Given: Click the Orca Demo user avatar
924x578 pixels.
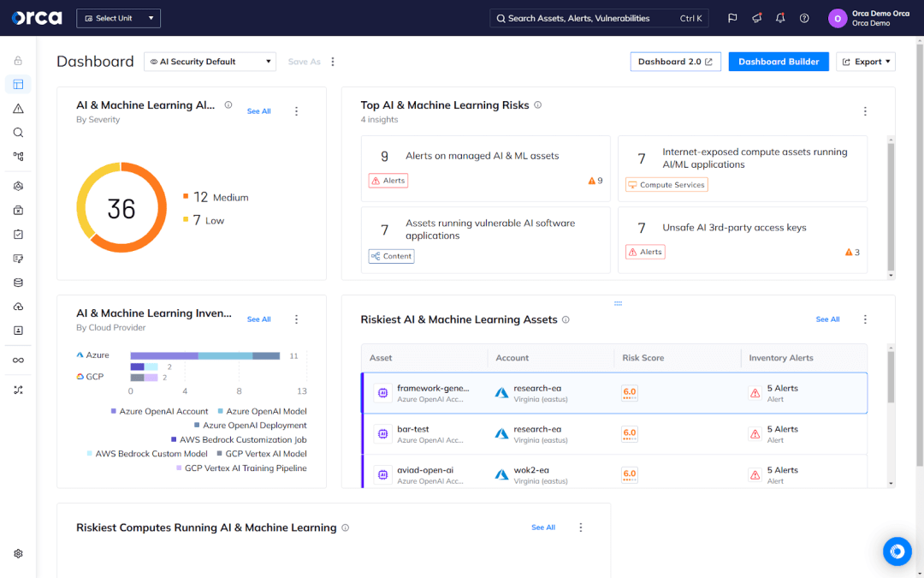Looking at the screenshot, I should tap(838, 18).
